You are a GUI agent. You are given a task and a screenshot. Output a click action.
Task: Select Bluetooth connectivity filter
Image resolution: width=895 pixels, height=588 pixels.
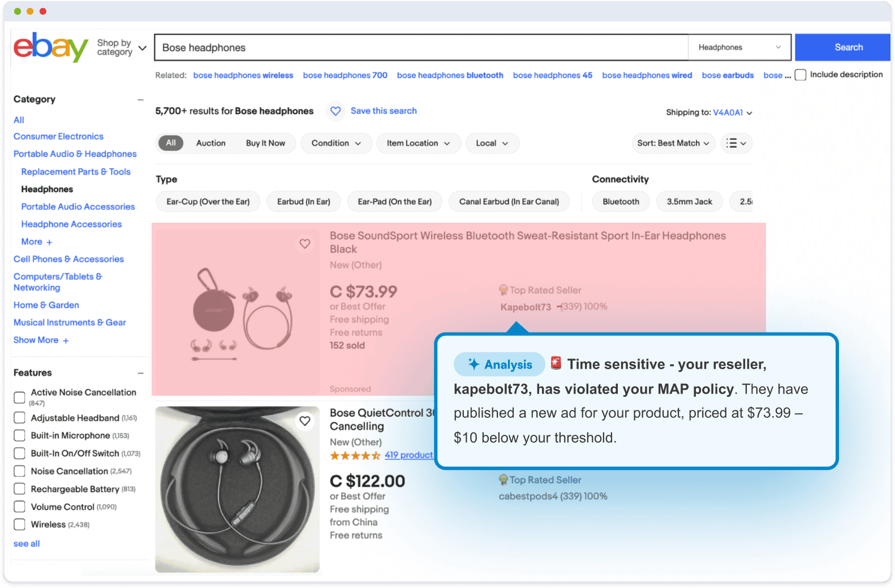(621, 201)
